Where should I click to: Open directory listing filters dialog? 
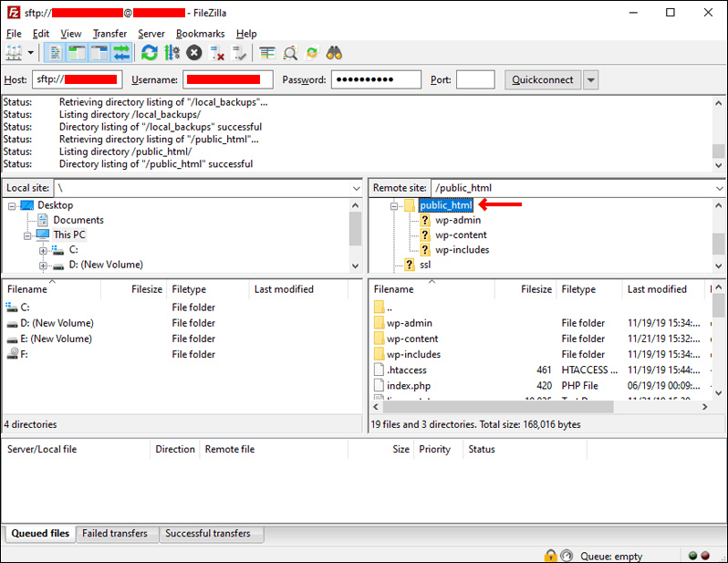coord(267,53)
